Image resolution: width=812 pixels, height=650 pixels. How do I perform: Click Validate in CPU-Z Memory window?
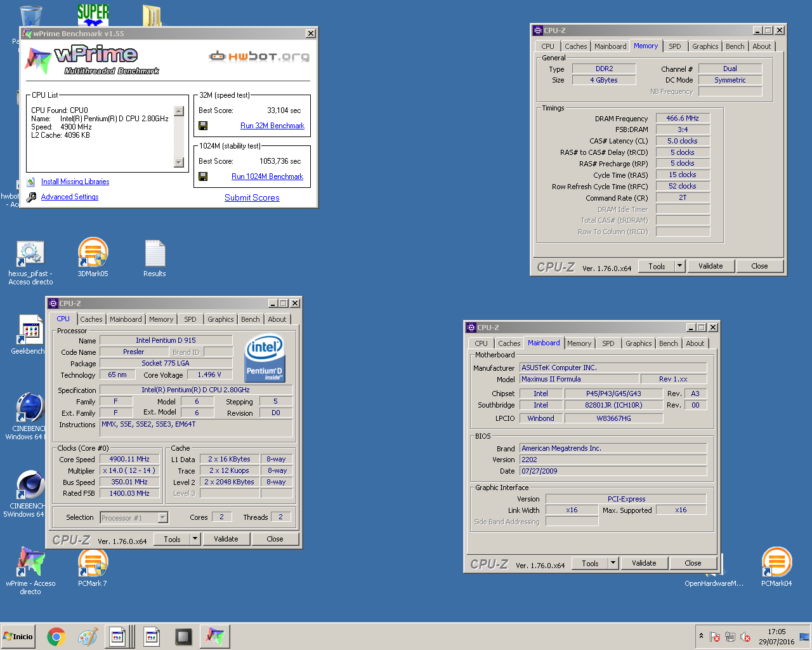point(710,266)
